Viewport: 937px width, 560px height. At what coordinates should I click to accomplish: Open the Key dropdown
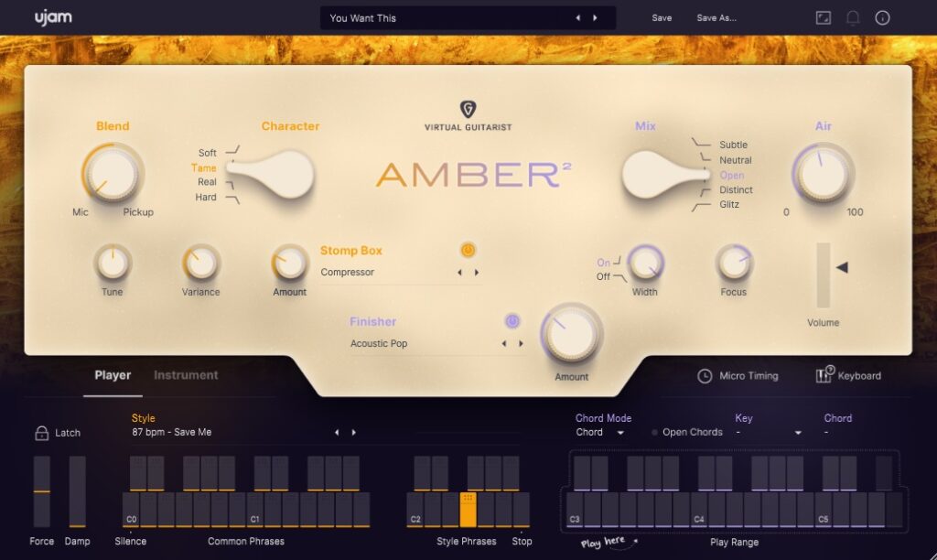pos(768,432)
